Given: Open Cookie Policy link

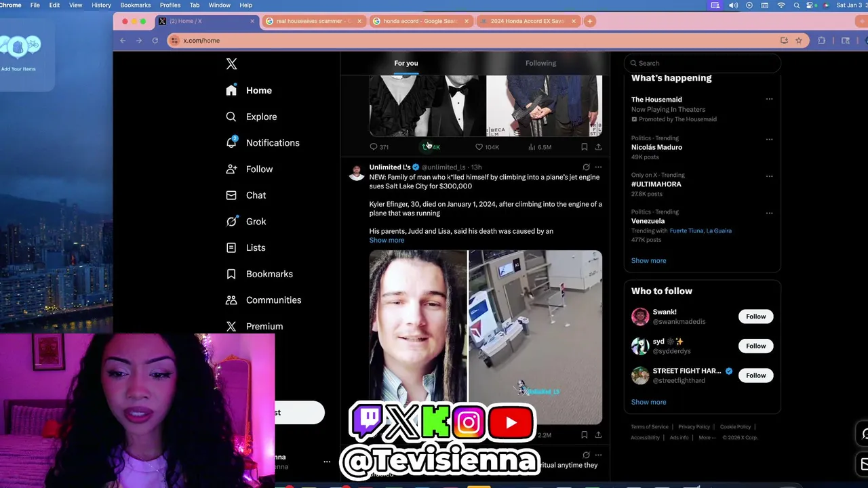Looking at the screenshot, I should [735, 427].
